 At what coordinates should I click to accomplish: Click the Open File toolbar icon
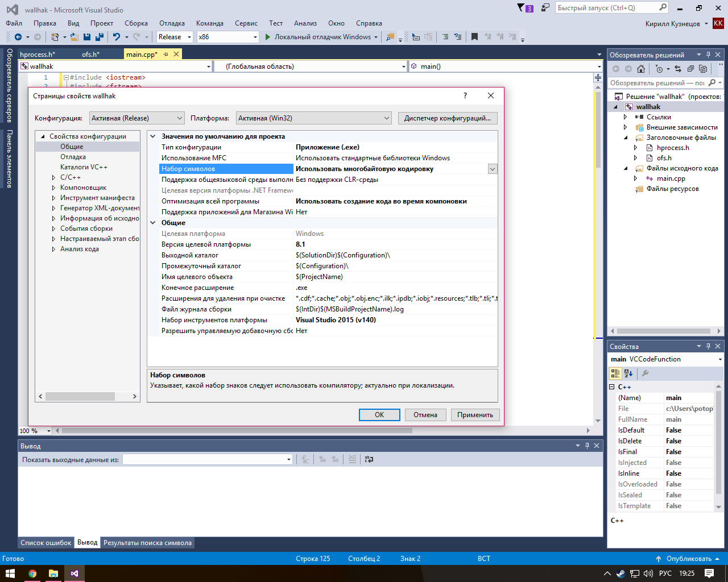tap(75, 37)
